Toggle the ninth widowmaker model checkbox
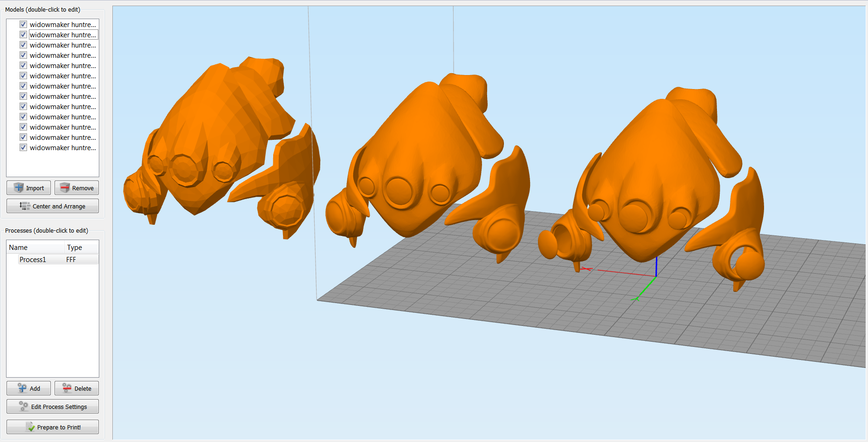 (x=23, y=106)
